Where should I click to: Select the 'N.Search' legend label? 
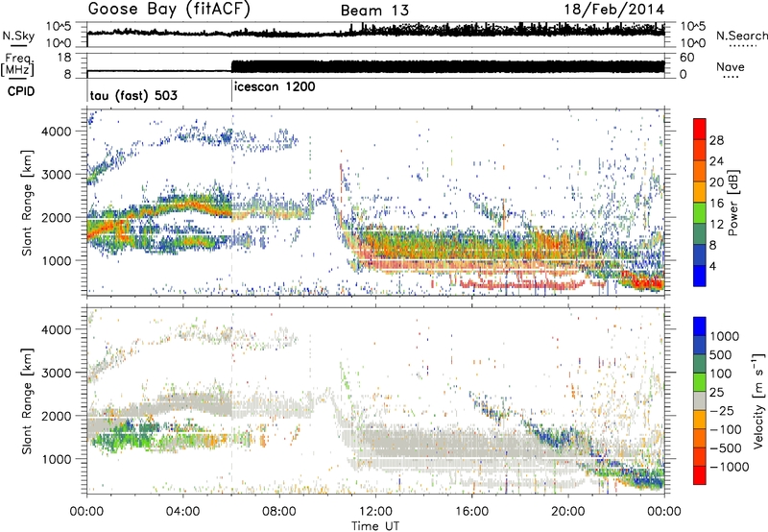[742, 36]
